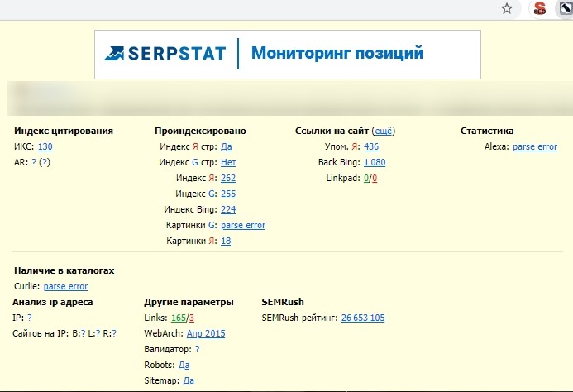573x392 pixels.
Task: Select the WebArch label
Action: coord(164,333)
